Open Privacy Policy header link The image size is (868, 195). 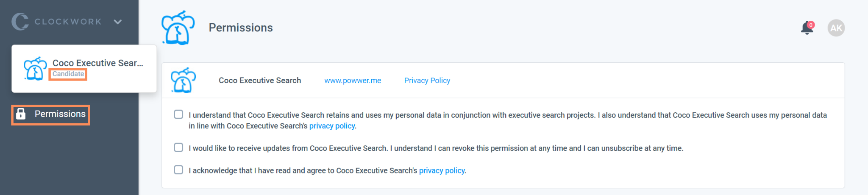427,81
